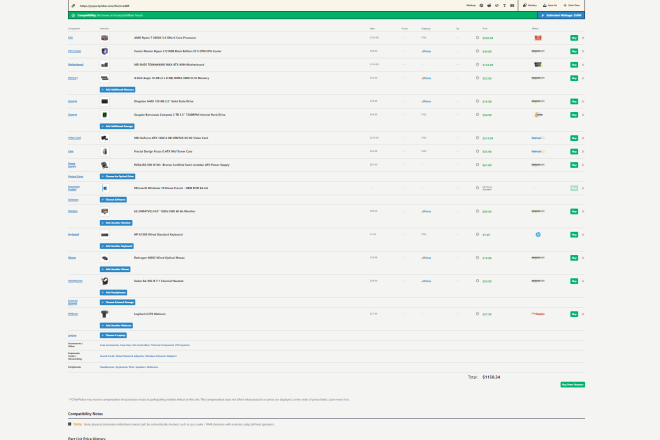Image resolution: width=660 pixels, height=440 pixels.
Task: Click the circle icon beside the CPU price
Action: 477,37
